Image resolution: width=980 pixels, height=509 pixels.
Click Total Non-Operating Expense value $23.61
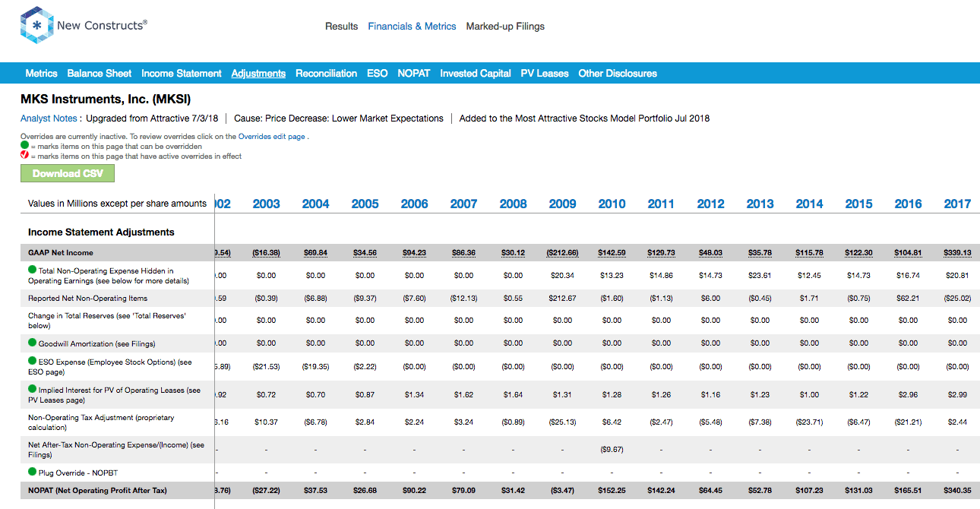coord(760,276)
